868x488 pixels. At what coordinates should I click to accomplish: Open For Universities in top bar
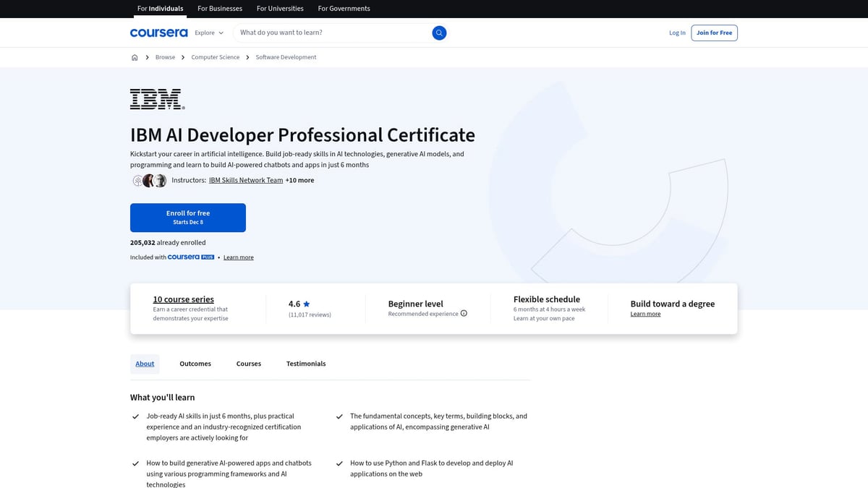pyautogui.click(x=280, y=9)
